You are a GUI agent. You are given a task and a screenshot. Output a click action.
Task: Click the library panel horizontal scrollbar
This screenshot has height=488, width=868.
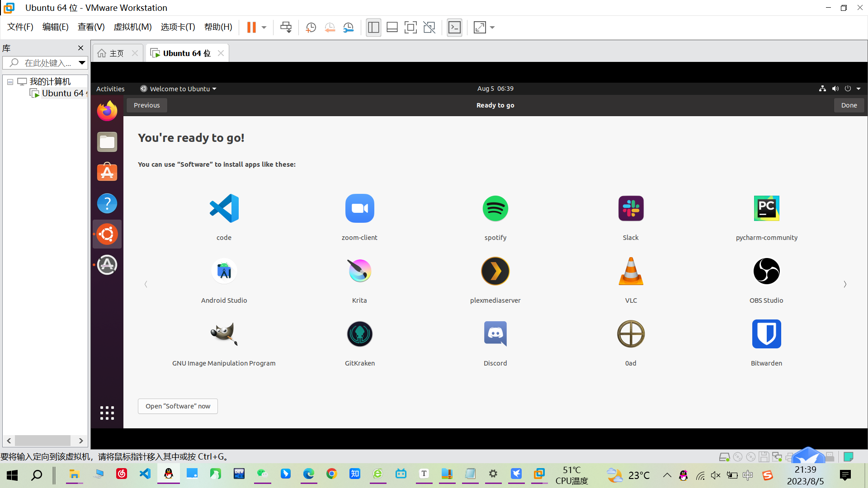click(43, 441)
